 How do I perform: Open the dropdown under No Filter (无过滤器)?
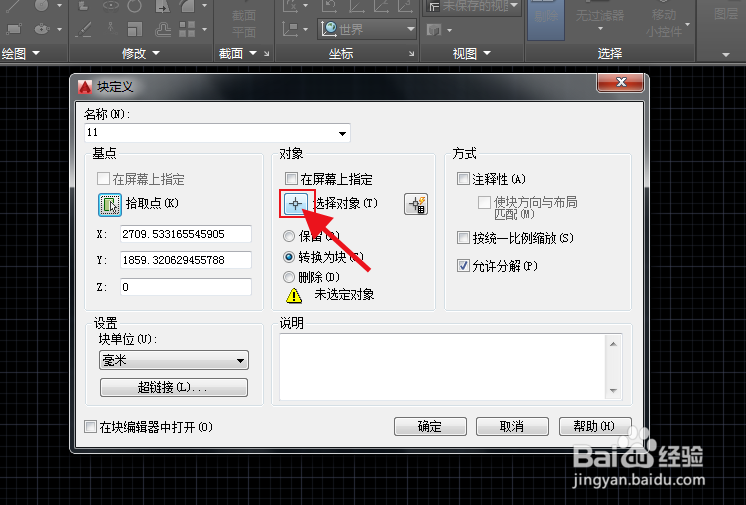tap(600, 30)
